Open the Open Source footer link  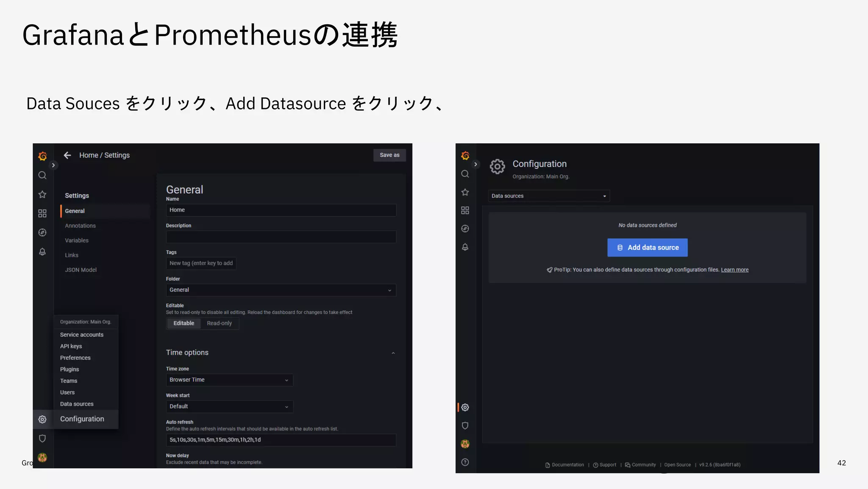pyautogui.click(x=677, y=465)
